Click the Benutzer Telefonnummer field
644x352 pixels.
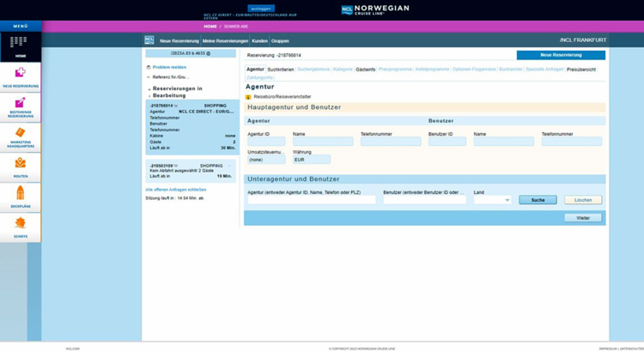tap(572, 142)
